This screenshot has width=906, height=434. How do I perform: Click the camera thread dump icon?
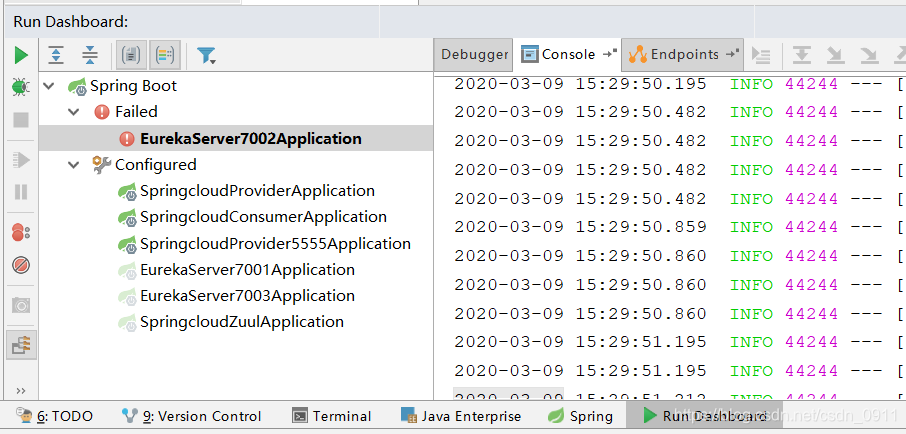21,305
